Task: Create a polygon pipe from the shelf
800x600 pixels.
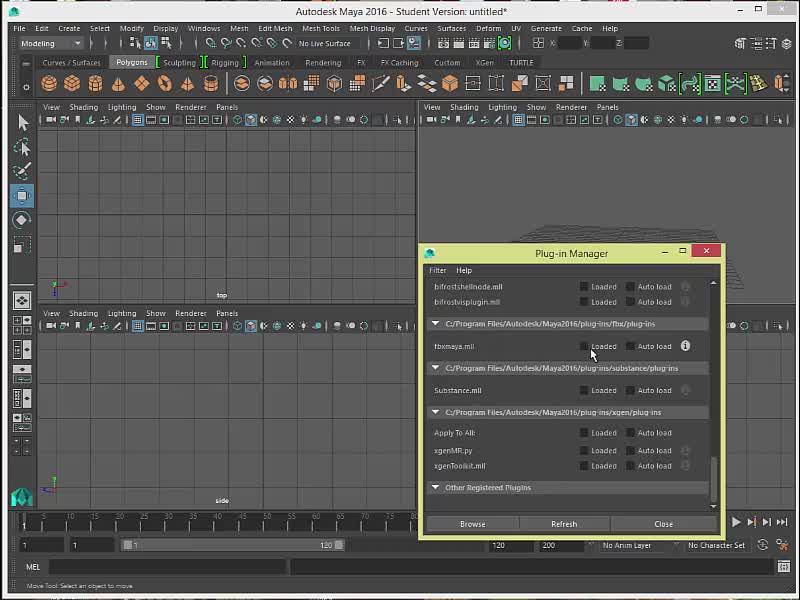Action: pyautogui.click(x=211, y=83)
